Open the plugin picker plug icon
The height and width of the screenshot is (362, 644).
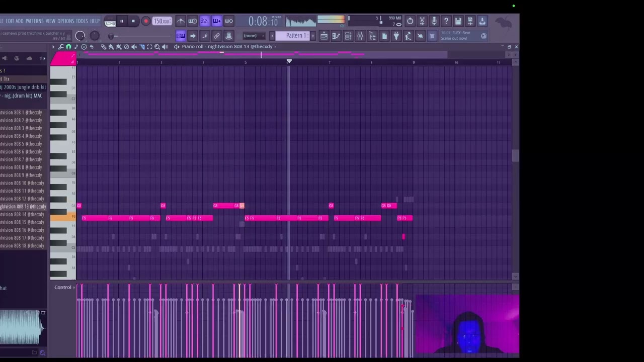[396, 36]
